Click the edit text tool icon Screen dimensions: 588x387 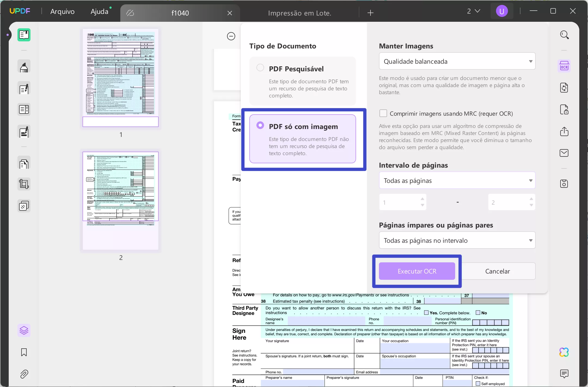(x=24, y=88)
